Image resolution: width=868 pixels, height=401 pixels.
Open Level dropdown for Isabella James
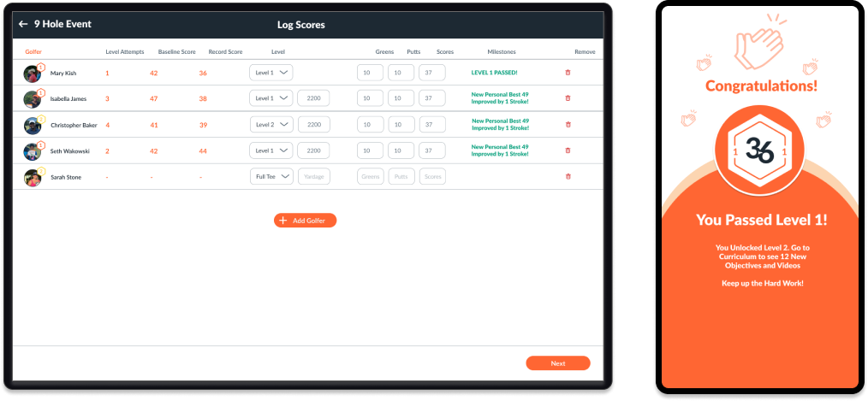[271, 98]
